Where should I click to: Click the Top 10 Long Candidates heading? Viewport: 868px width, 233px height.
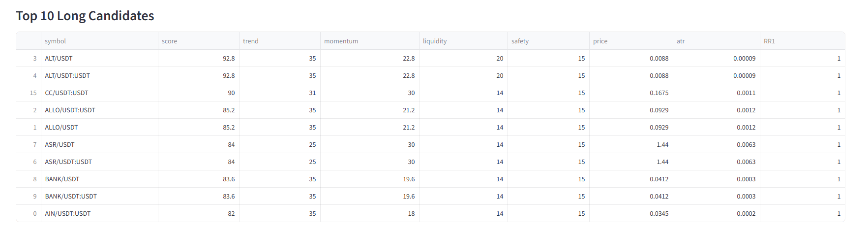click(85, 16)
